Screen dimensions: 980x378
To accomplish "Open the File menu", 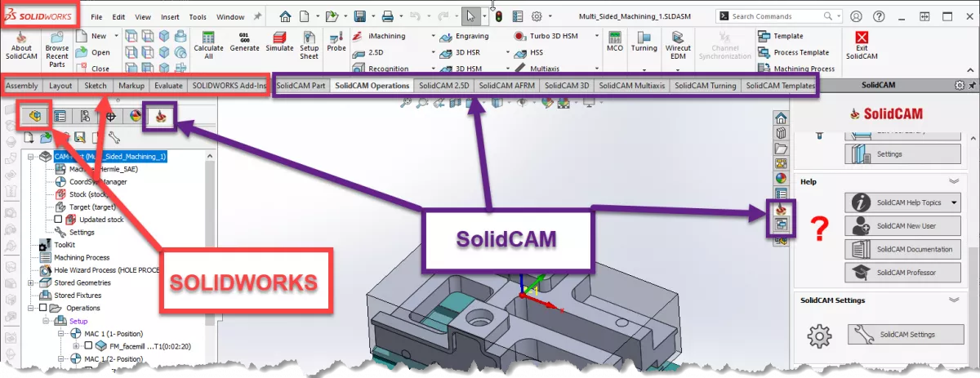I will point(96,16).
